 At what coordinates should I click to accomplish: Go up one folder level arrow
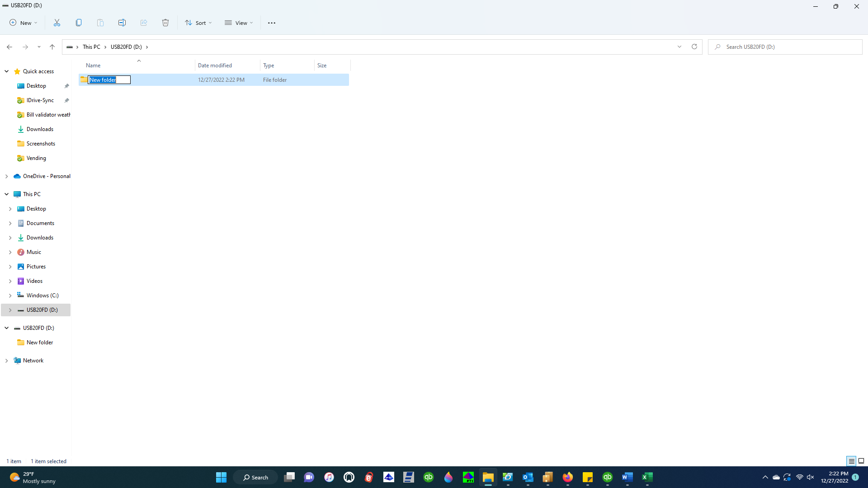point(52,47)
